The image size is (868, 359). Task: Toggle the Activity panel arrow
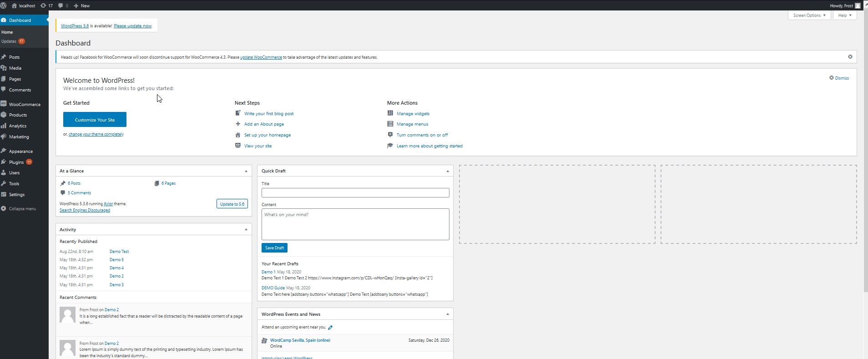coord(246,230)
